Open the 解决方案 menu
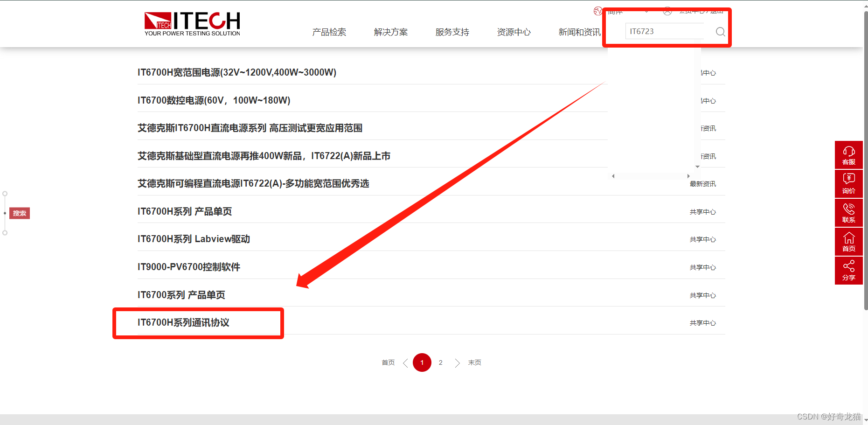 [391, 32]
